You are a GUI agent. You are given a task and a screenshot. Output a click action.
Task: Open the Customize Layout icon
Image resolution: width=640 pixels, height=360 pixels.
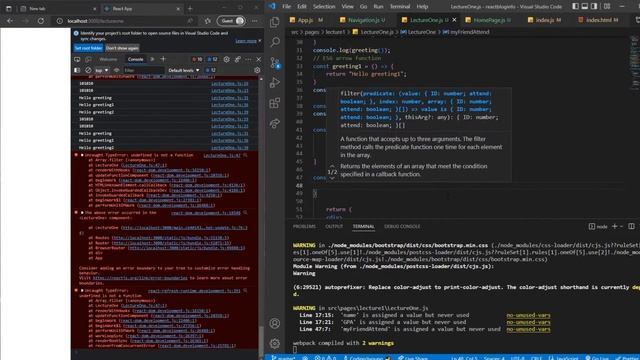click(x=607, y=6)
